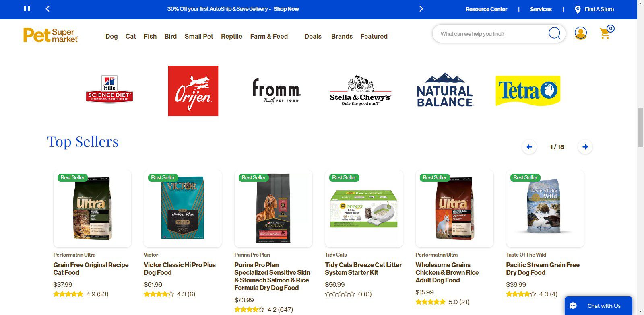This screenshot has height=315, width=644.
Task: Click the Shop Now promo link
Action: [286, 9]
